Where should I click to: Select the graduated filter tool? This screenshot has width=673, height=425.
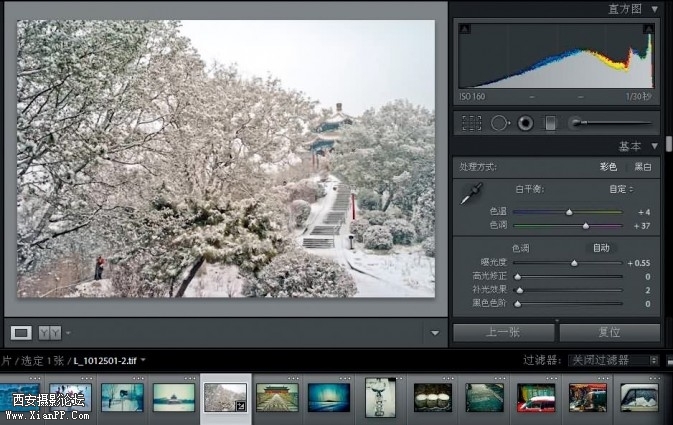549,123
